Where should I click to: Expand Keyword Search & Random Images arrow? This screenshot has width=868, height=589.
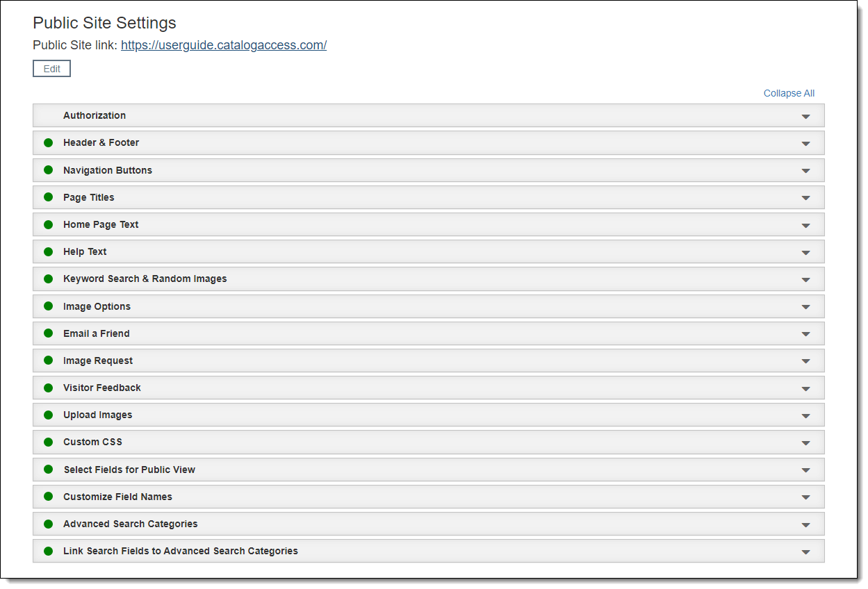[805, 280]
